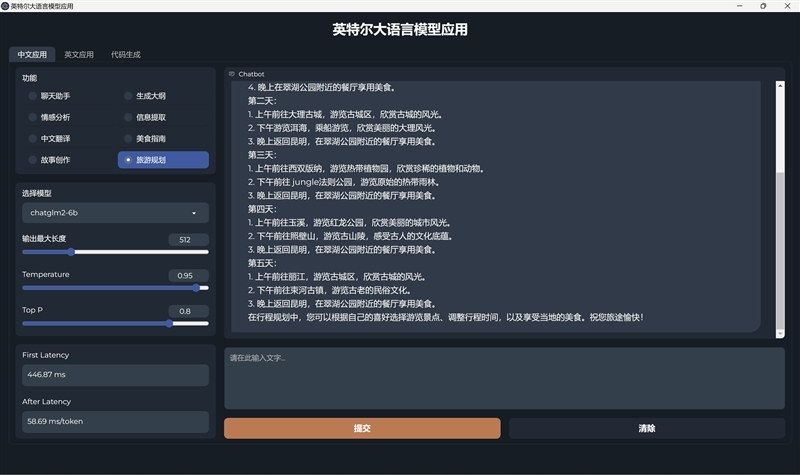Click the Chatbot label icon
Screen dimensions: 800x475
click(x=232, y=74)
